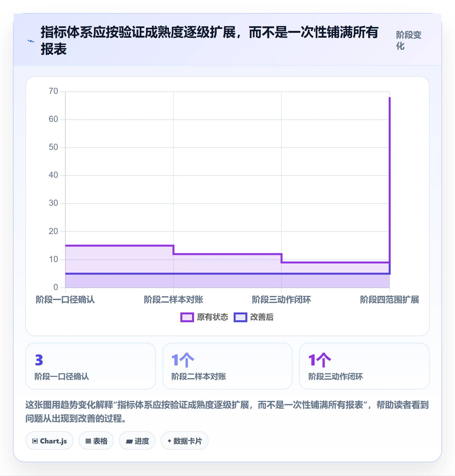Click the y-axis value 70
The height and width of the screenshot is (476, 455).
53,91
